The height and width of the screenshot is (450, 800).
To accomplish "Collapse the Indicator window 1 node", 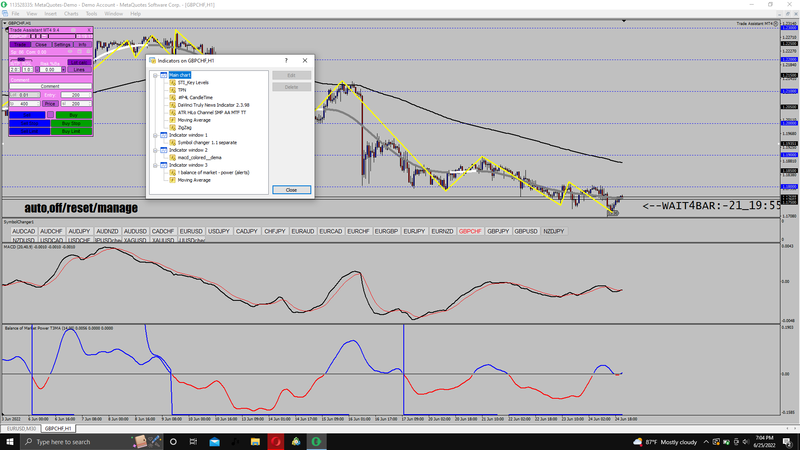I will [x=156, y=134].
